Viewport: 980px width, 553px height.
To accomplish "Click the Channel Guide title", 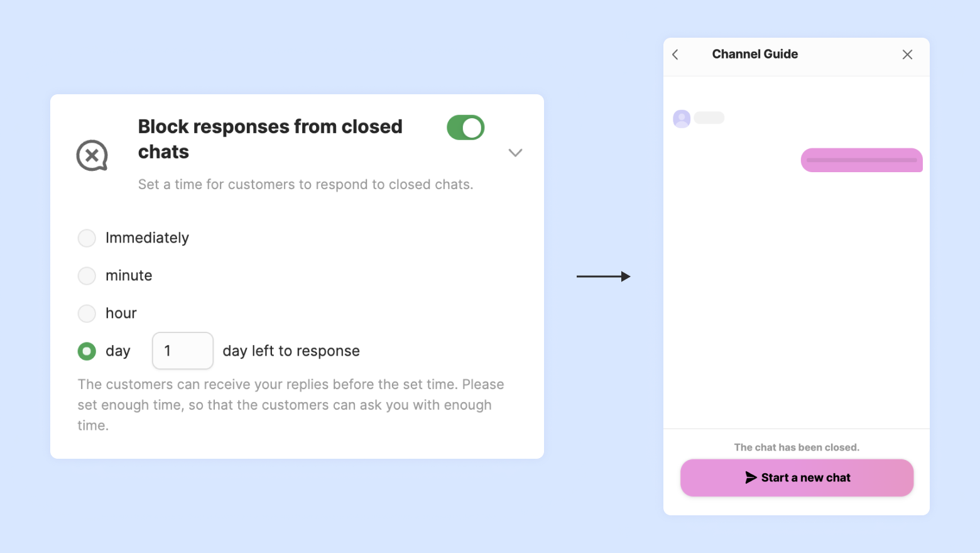I will [755, 54].
